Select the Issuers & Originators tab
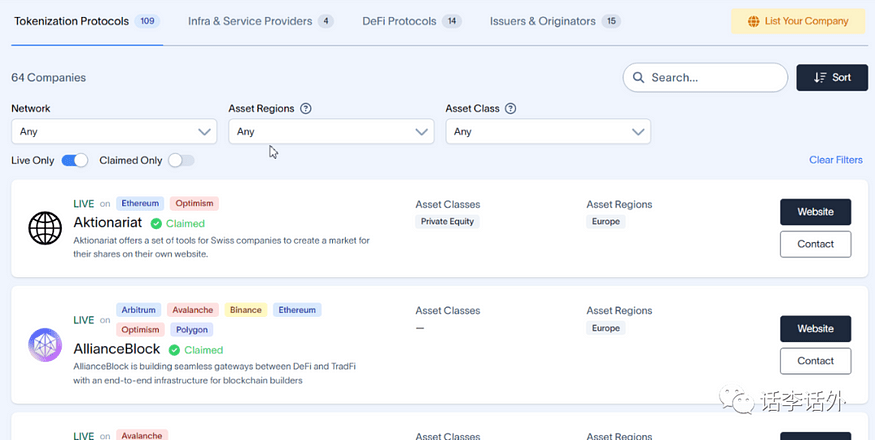This screenshot has height=440, width=875. click(x=555, y=21)
